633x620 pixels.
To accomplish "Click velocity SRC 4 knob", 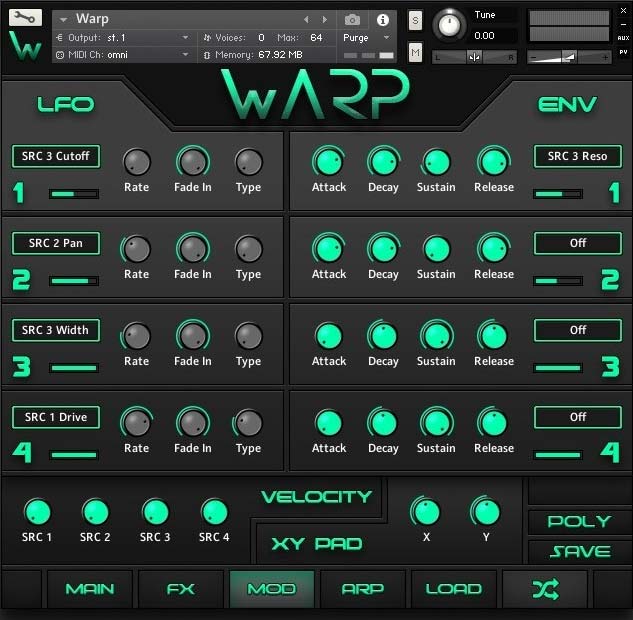I will tap(215, 512).
